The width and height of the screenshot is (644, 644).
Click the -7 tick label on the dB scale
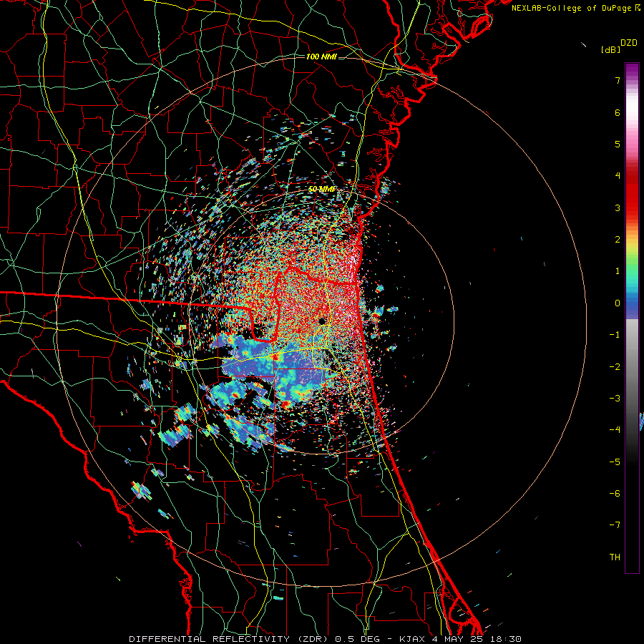click(615, 525)
